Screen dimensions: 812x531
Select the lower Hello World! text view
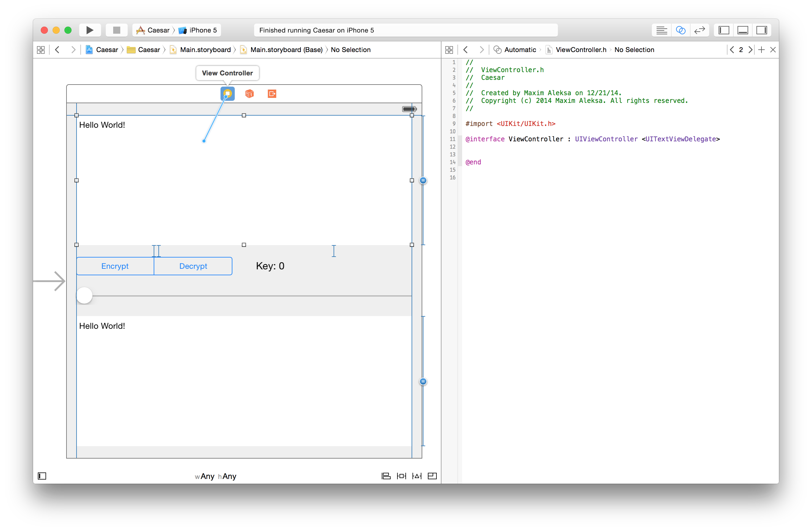click(x=244, y=381)
